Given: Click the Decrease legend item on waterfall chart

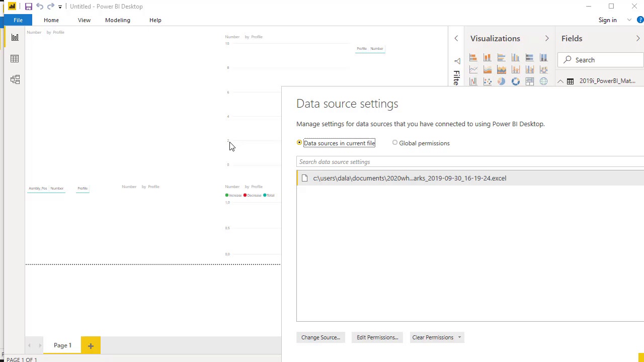Looking at the screenshot, I should [x=252, y=195].
